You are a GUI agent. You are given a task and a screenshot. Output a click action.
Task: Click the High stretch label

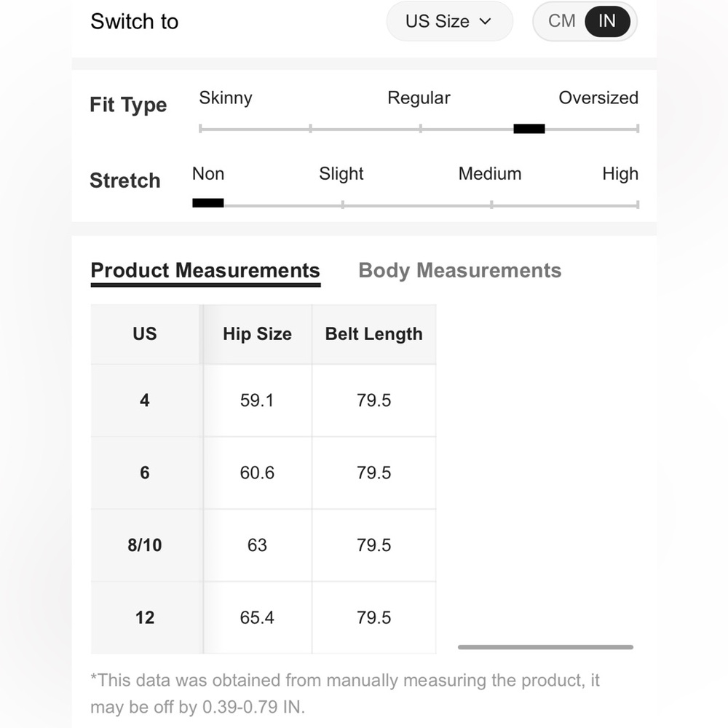(x=620, y=174)
